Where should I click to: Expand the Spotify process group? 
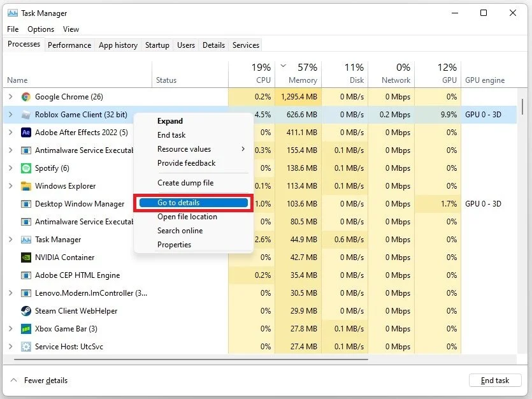[x=11, y=168]
